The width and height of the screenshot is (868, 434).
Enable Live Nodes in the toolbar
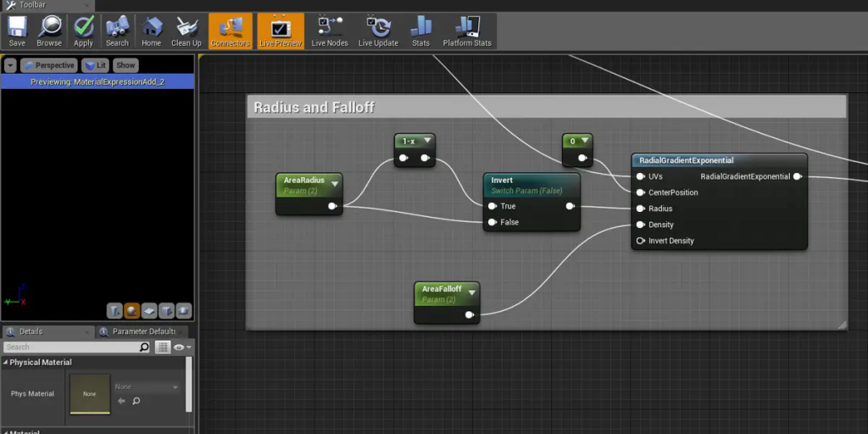(x=330, y=31)
